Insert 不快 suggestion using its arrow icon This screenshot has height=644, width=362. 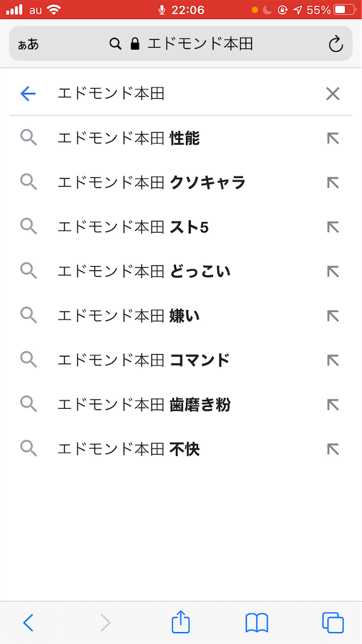coord(333,449)
